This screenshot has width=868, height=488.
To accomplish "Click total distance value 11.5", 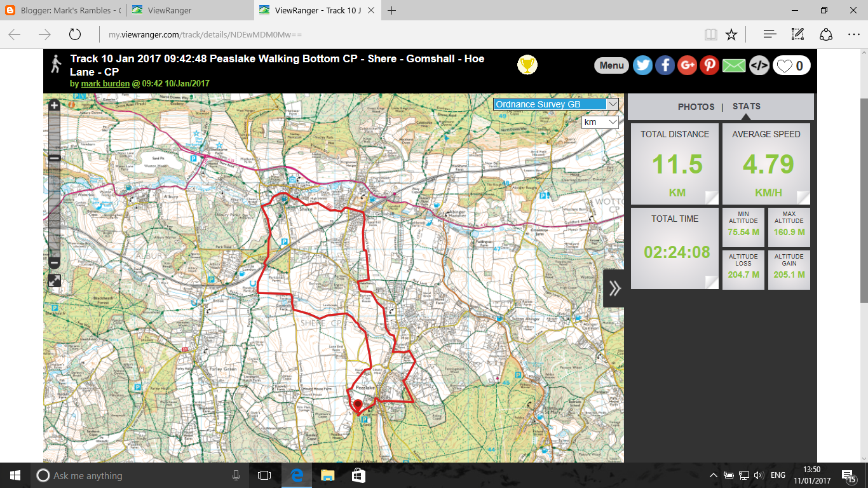I will pyautogui.click(x=677, y=165).
